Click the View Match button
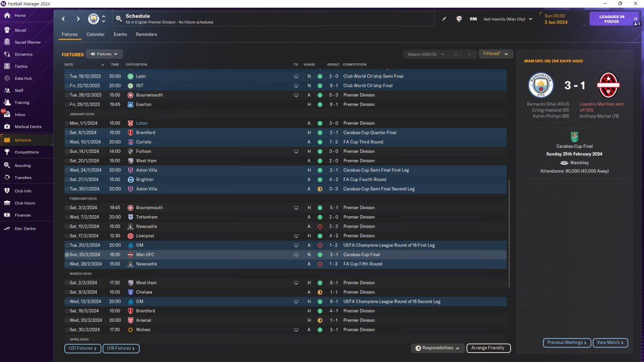The image size is (644, 362). pyautogui.click(x=610, y=342)
